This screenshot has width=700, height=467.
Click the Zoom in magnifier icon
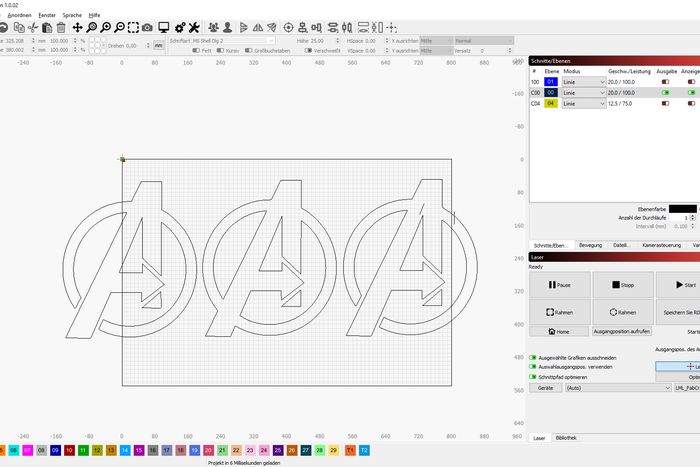[x=105, y=28]
